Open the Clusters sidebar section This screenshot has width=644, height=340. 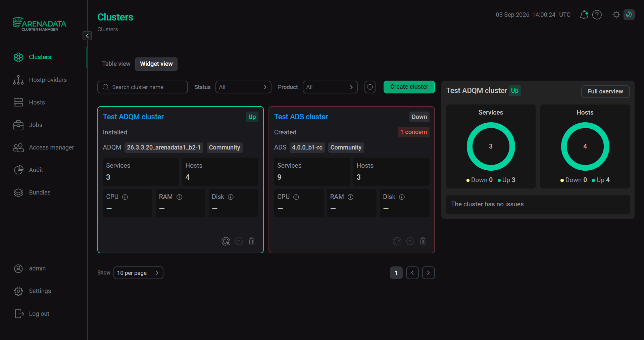[x=40, y=57]
